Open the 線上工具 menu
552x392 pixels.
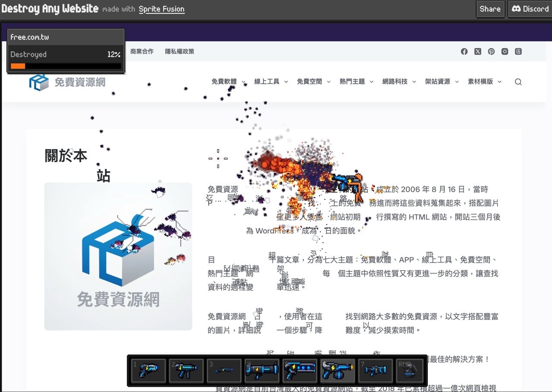coord(267,81)
